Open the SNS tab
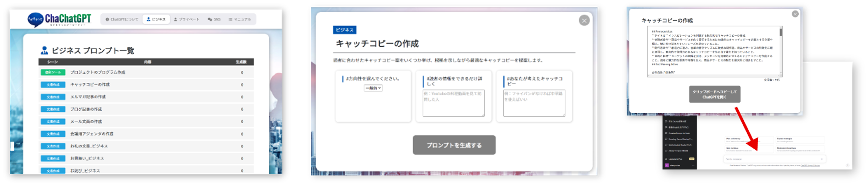The width and height of the screenshot is (868, 186). click(214, 19)
